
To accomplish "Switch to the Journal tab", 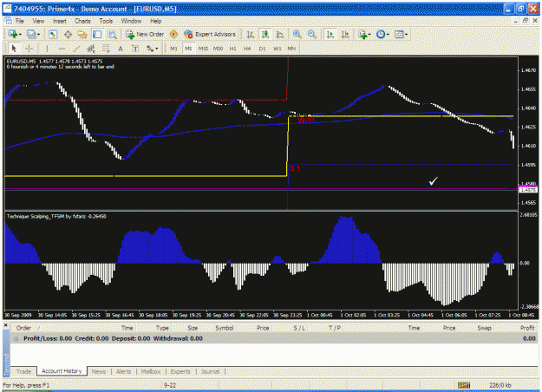I will click(211, 371).
